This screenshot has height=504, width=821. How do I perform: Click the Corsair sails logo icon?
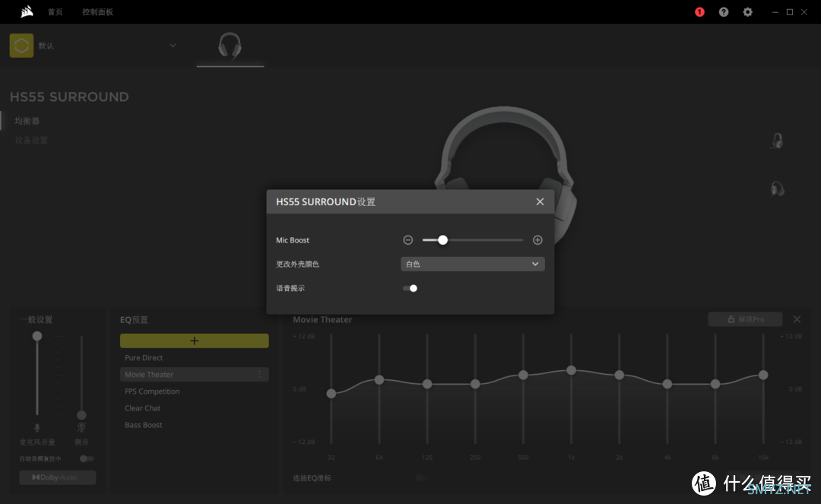click(x=27, y=11)
